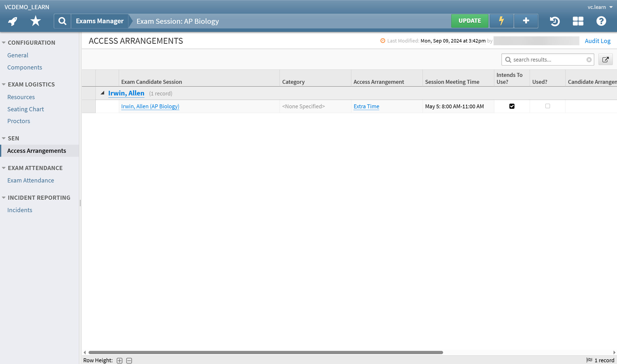This screenshot has width=617, height=364.
Task: Click the Used? column header
Action: pos(547,78)
